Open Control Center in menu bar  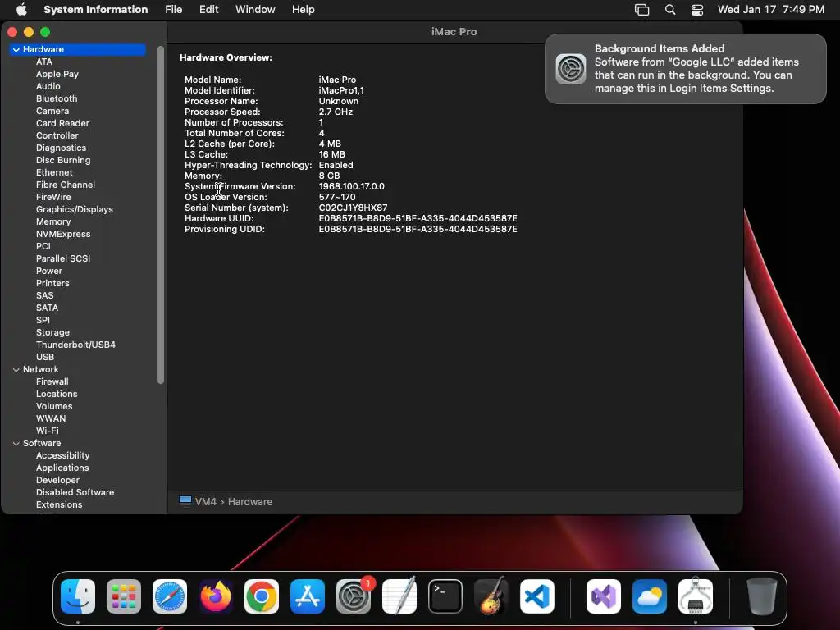pyautogui.click(x=697, y=10)
